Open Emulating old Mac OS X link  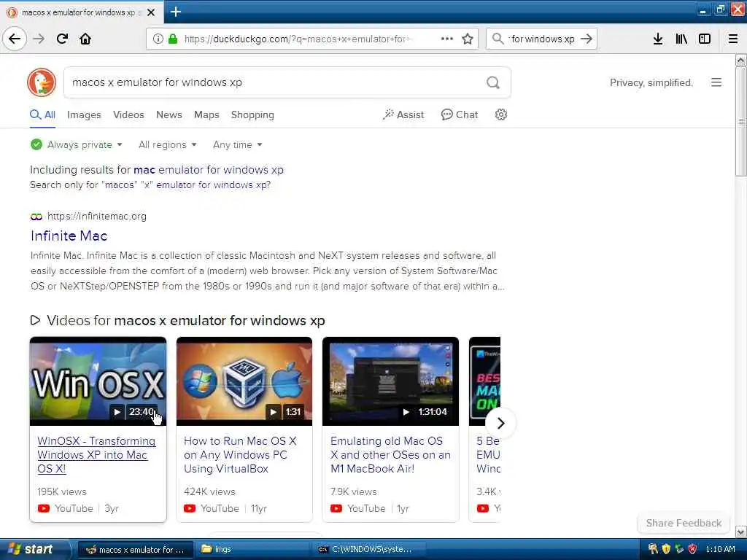coord(390,455)
